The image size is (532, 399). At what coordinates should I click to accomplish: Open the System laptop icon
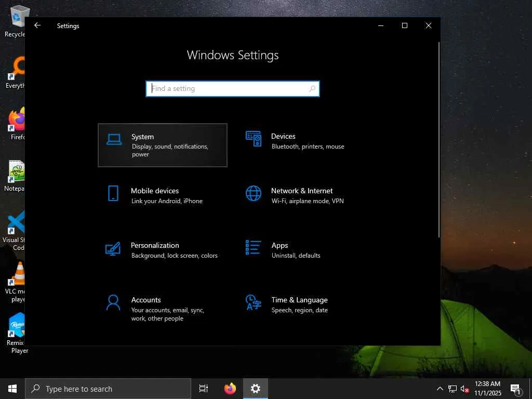click(114, 139)
